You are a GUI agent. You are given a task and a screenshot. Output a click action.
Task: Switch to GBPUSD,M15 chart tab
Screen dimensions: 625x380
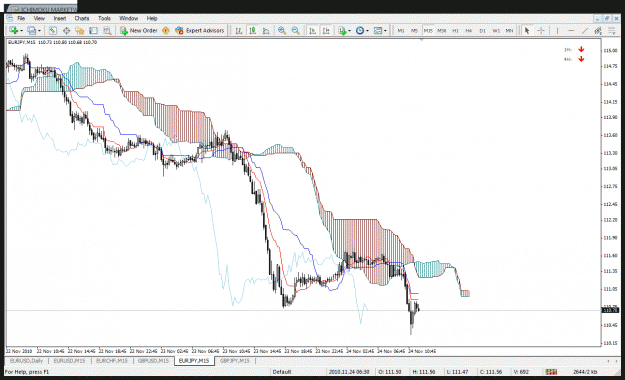pos(153,361)
